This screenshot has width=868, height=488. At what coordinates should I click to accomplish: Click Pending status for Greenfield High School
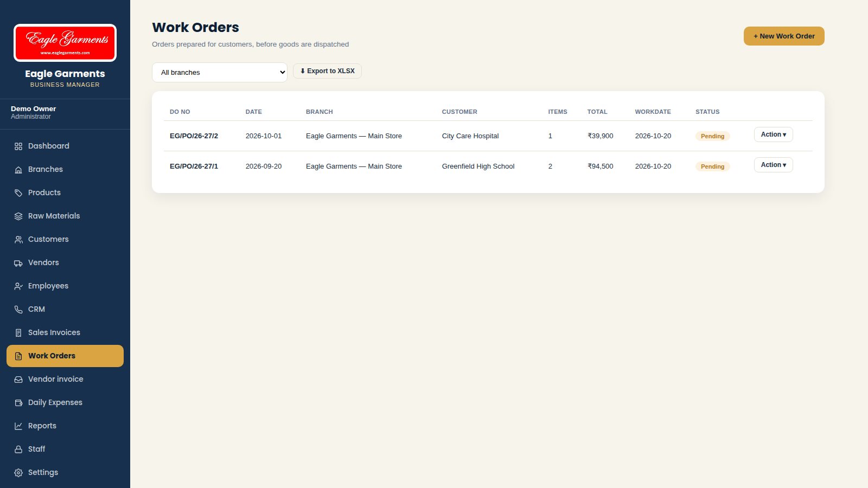[712, 166]
